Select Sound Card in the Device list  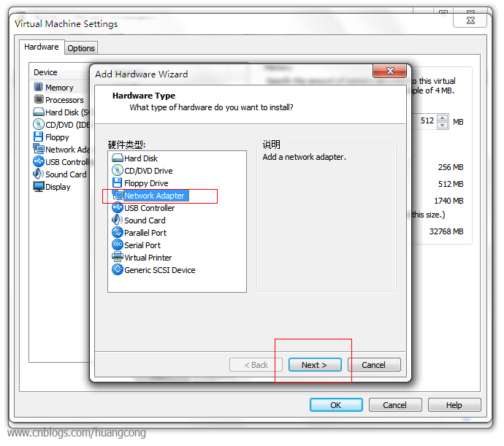click(x=66, y=174)
